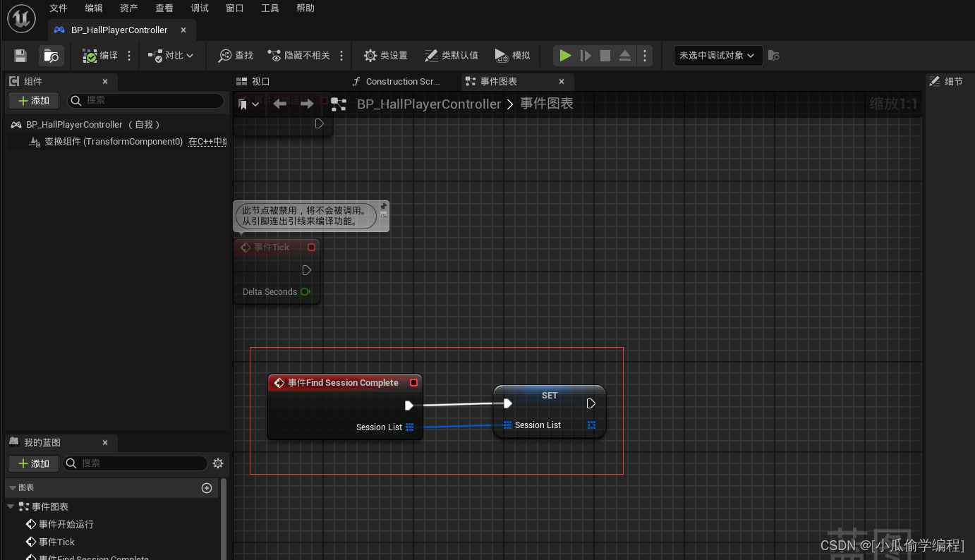Screen dimensions: 975x560
Task: Click the Stop playback button
Action: (605, 55)
